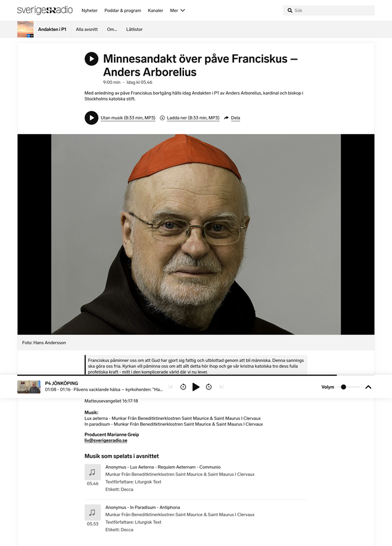Open the Nyheter menu item
The image size is (392, 546).
(89, 11)
